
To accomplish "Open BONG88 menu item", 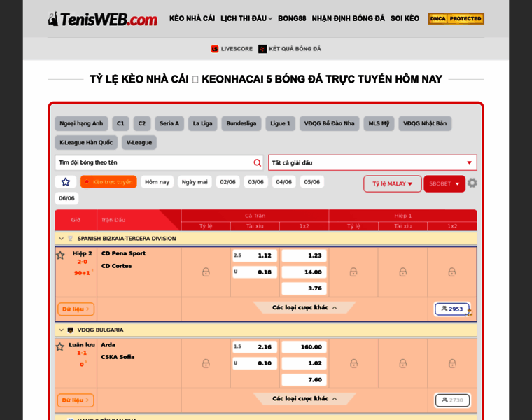I will coord(292,18).
